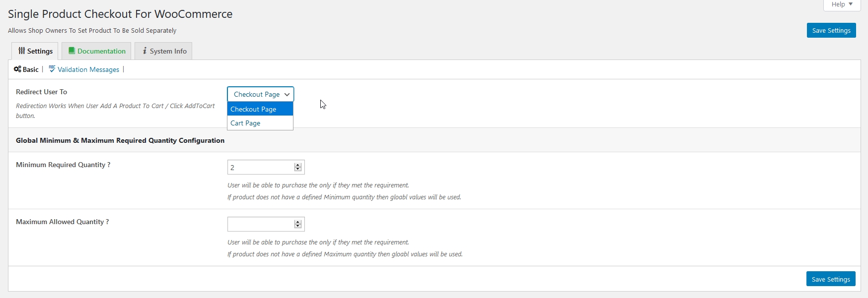Open the Settings tab
The height and width of the screenshot is (298, 868).
click(x=35, y=51)
